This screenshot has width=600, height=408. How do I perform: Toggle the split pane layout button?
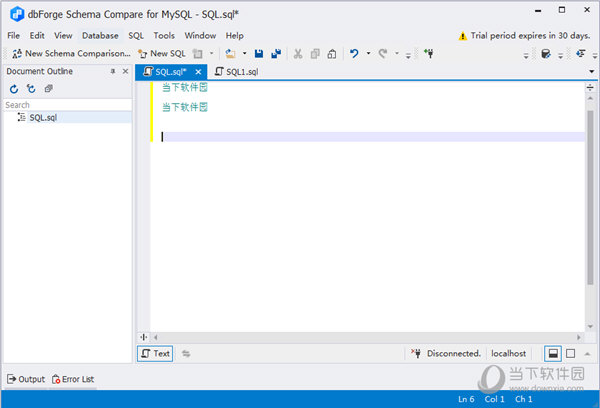553,354
